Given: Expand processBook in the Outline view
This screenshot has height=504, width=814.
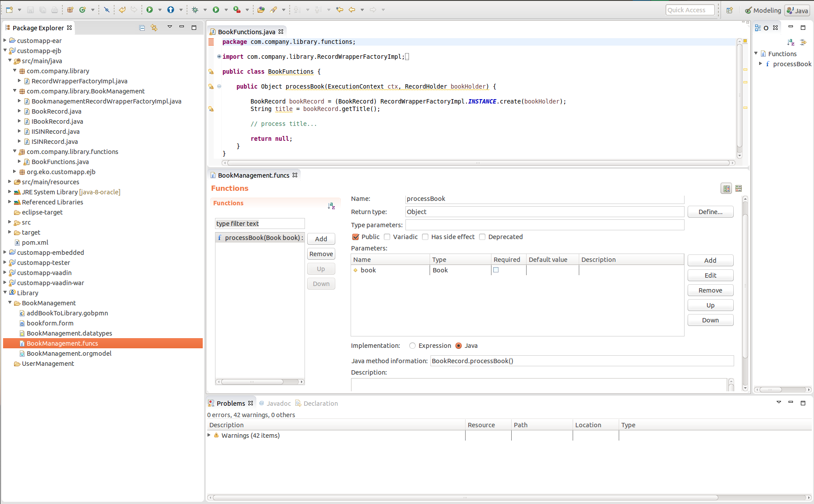Looking at the screenshot, I should point(760,64).
